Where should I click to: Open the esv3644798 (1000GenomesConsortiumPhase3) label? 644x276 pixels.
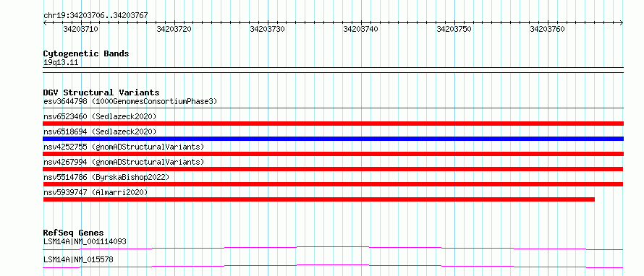coord(130,101)
